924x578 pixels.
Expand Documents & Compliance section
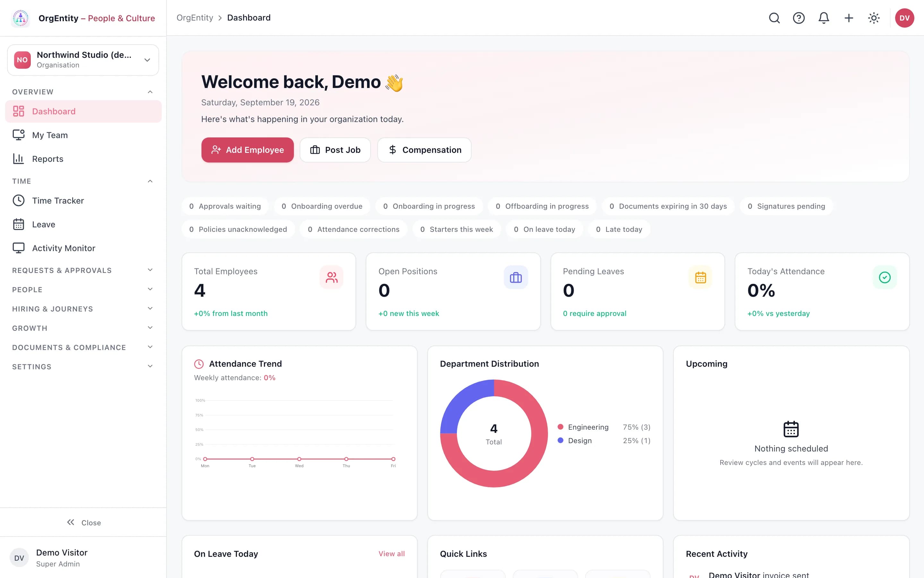(x=83, y=347)
